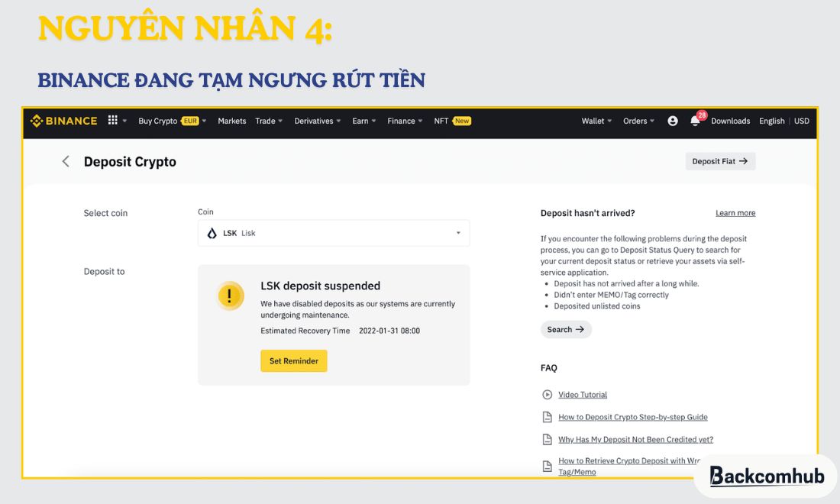The image size is (840, 504).
Task: Click document icon beside Retrieve Crypto Deposit
Action: coord(547,466)
